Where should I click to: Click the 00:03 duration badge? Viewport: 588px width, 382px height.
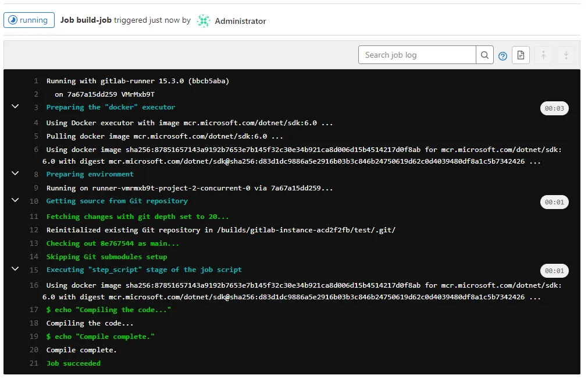(554, 108)
